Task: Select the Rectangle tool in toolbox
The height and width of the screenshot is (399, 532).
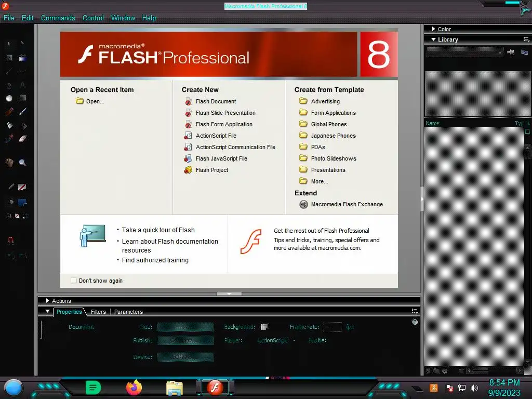Action: [x=23, y=98]
